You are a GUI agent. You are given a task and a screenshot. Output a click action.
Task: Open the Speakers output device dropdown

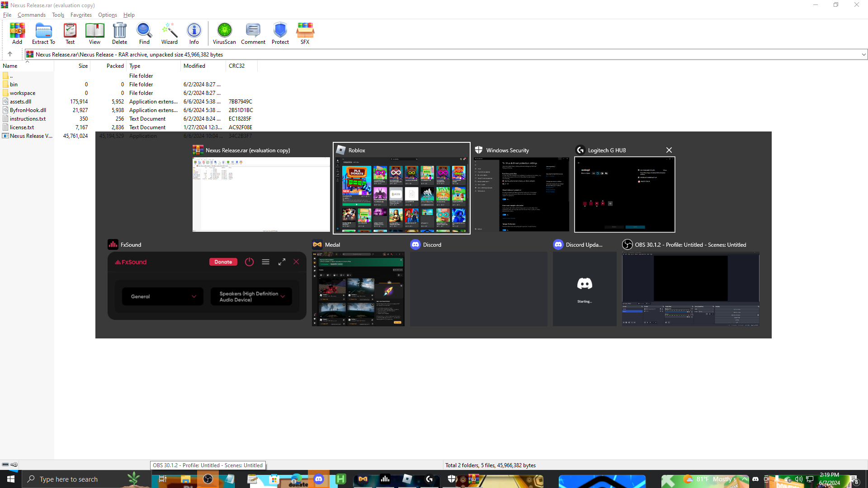(x=251, y=297)
